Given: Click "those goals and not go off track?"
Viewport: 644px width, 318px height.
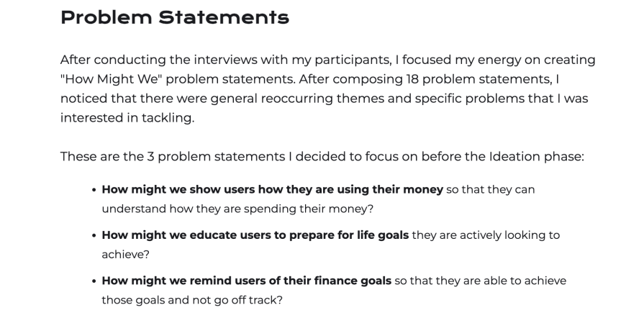Looking at the screenshot, I should click(x=192, y=299).
